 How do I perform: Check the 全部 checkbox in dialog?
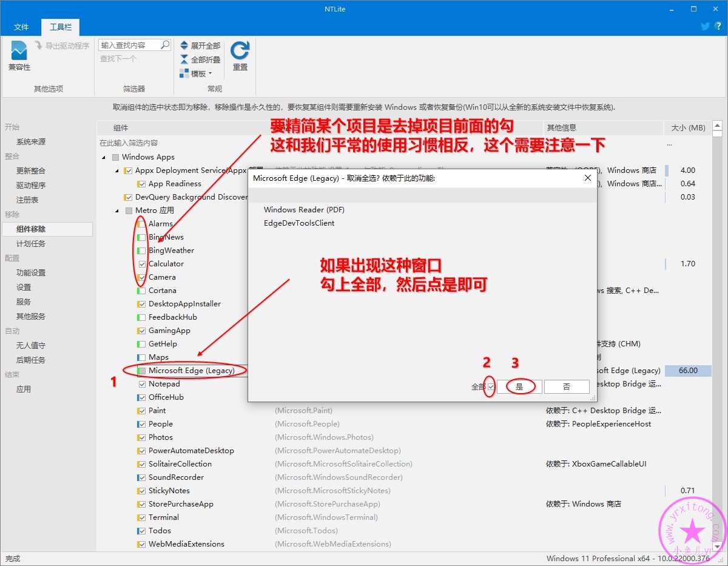pyautogui.click(x=490, y=386)
